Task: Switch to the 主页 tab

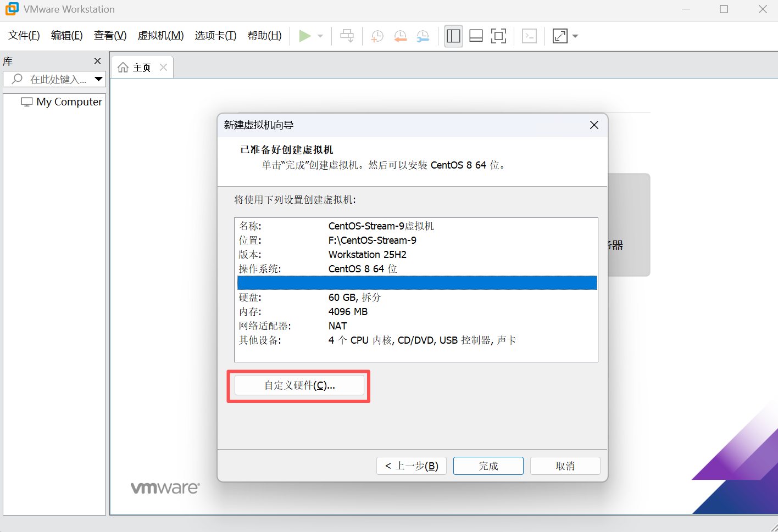Action: pyautogui.click(x=142, y=68)
